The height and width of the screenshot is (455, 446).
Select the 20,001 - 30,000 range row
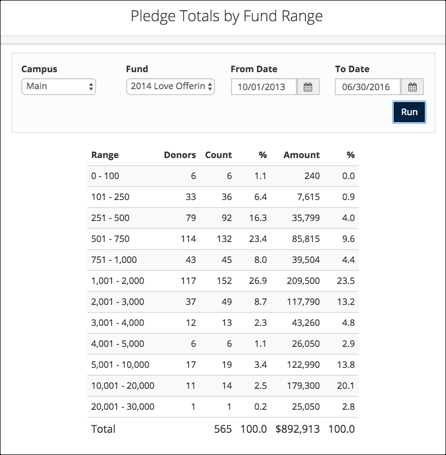point(223,407)
